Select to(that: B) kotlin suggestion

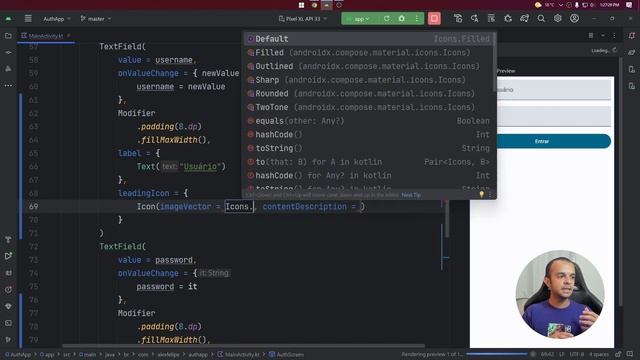[x=369, y=162]
